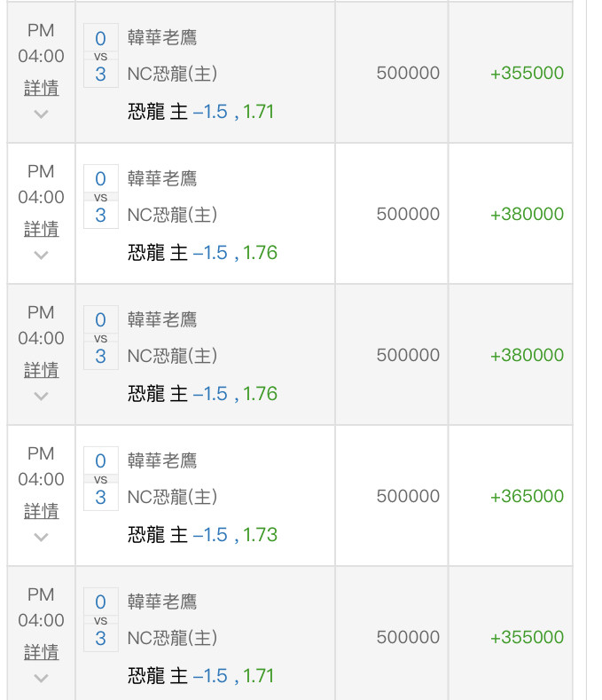Expand the chevron under third row's 詳情
The image size is (602, 700).
(x=41, y=397)
